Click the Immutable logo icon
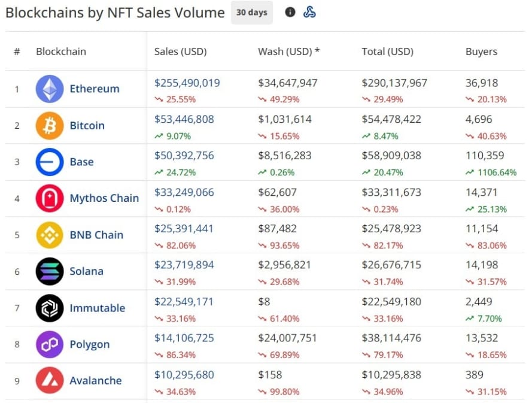Viewport: 532px width, 403px height. tap(50, 308)
